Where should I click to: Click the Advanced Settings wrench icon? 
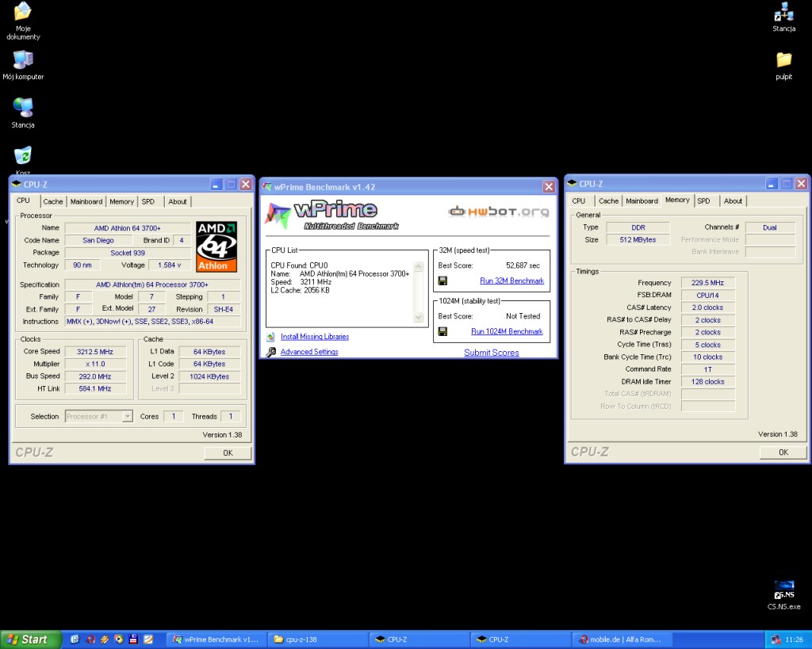(x=271, y=352)
